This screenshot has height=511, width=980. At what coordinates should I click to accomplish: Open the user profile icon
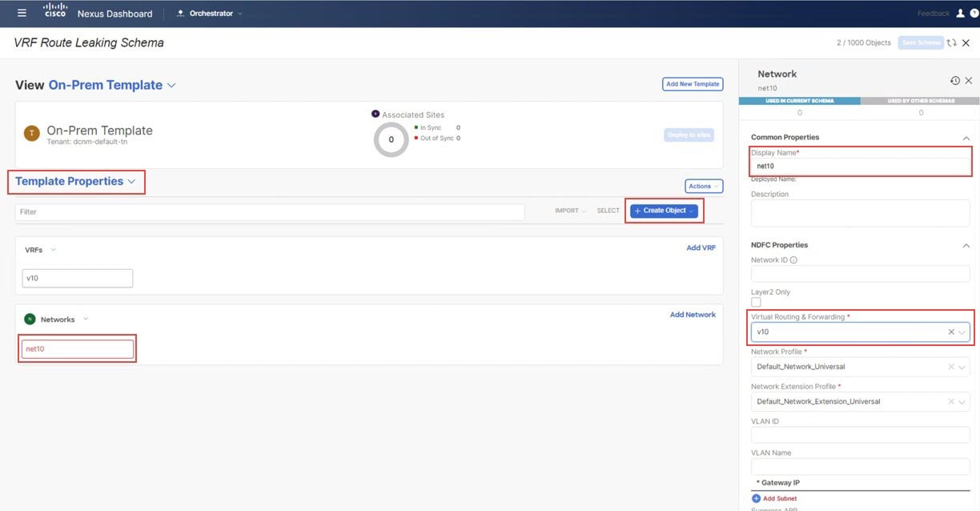pos(961,14)
